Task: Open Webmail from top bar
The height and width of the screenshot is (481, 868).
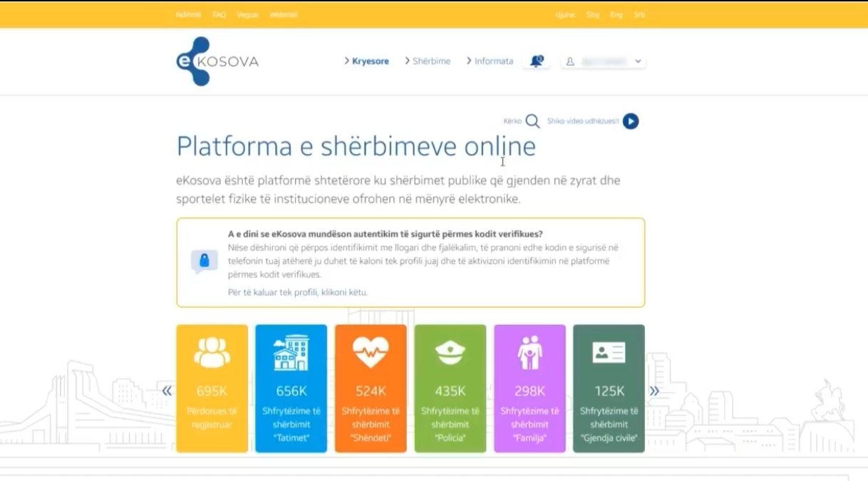Action: click(283, 15)
